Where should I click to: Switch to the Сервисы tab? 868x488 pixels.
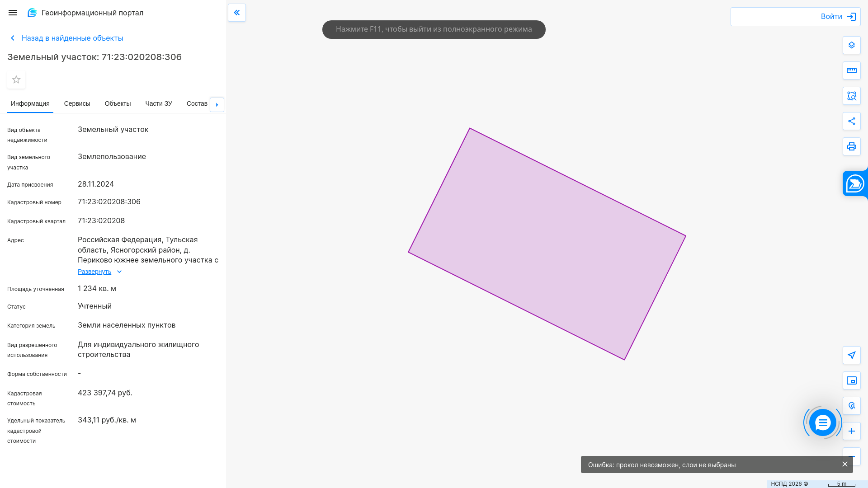pyautogui.click(x=77, y=103)
